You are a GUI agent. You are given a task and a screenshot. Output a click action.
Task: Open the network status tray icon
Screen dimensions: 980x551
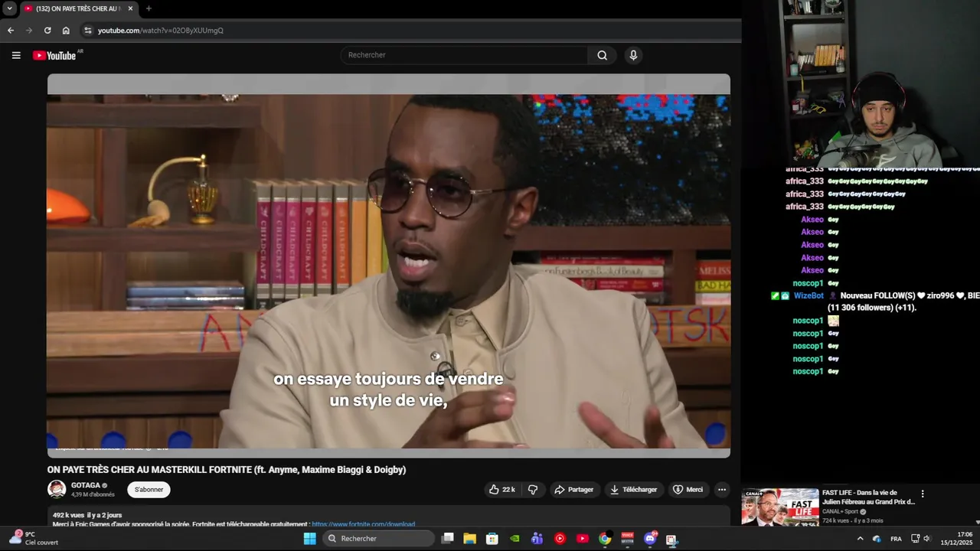pyautogui.click(x=915, y=539)
